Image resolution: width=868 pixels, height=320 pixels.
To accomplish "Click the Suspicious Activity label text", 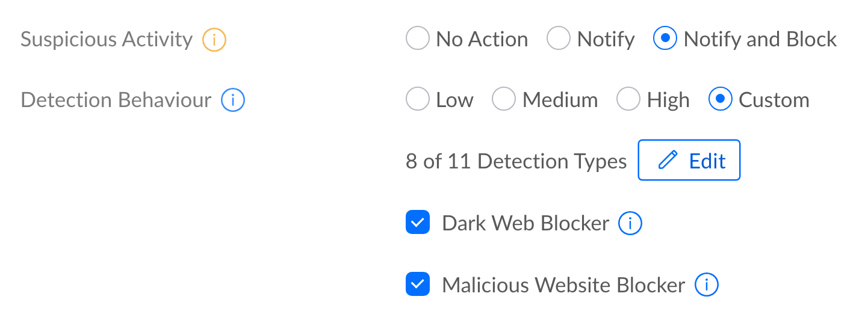I will point(107,40).
